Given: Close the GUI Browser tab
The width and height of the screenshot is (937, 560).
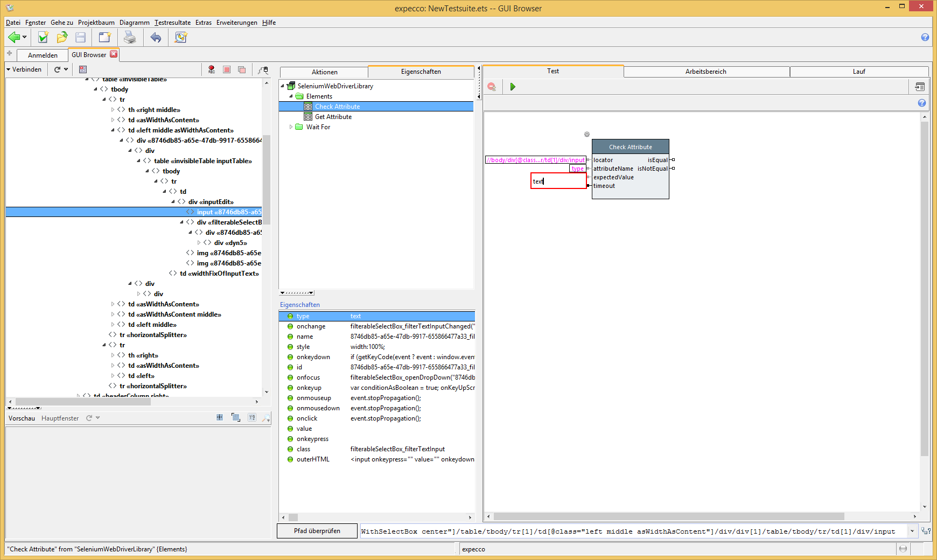Looking at the screenshot, I should tap(114, 54).
